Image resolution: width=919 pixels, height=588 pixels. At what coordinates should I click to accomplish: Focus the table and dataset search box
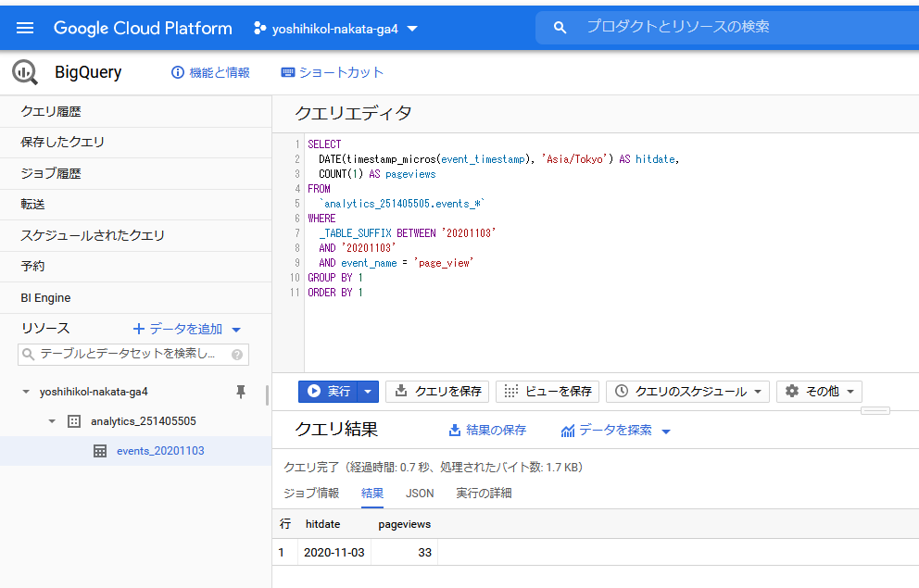tap(133, 354)
